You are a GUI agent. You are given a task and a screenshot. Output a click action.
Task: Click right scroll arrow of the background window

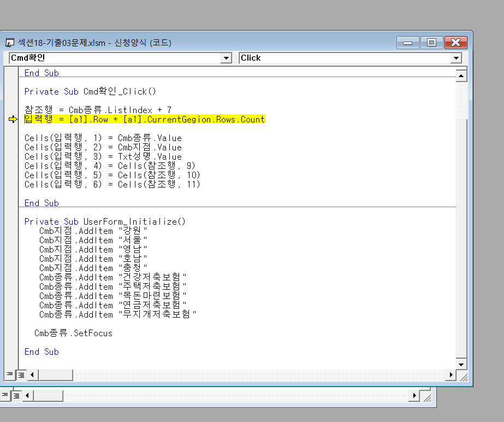(x=415, y=395)
